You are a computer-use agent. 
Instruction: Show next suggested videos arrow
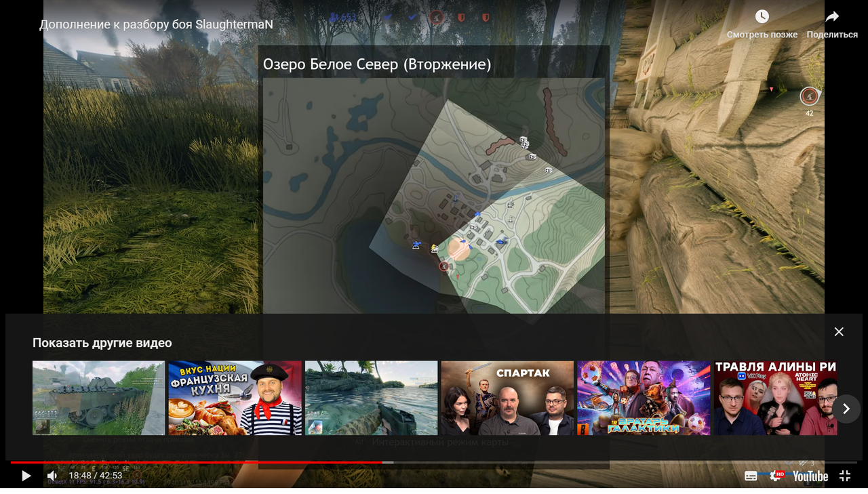tap(846, 409)
